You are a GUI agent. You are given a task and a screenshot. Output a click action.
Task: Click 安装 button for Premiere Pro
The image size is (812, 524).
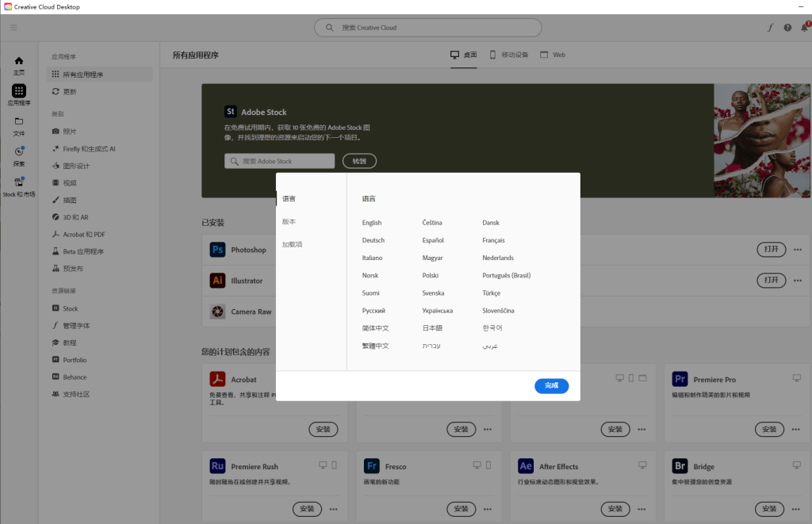[768, 430]
